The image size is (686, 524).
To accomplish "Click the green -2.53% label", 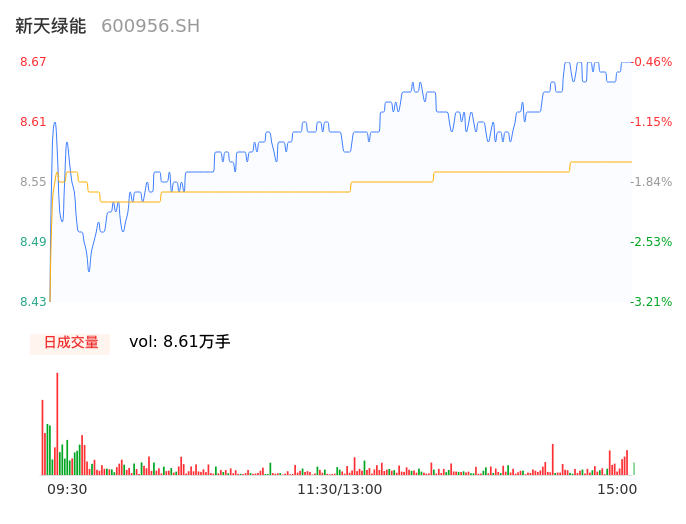I will point(651,242).
